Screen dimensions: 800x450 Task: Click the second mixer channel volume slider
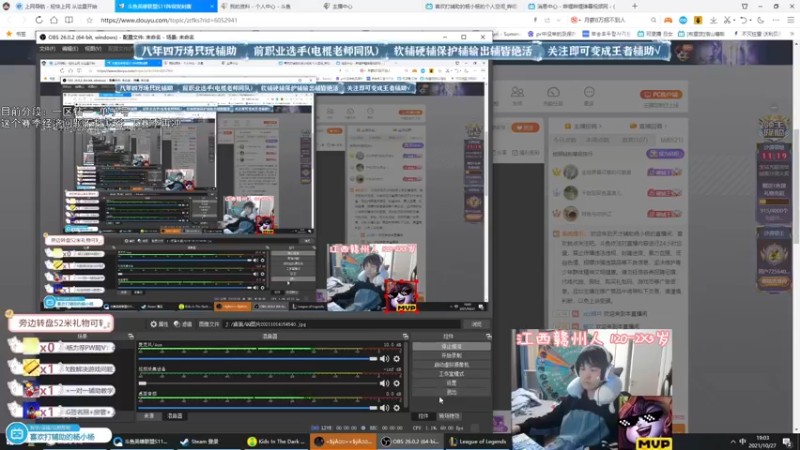pyautogui.click(x=258, y=383)
